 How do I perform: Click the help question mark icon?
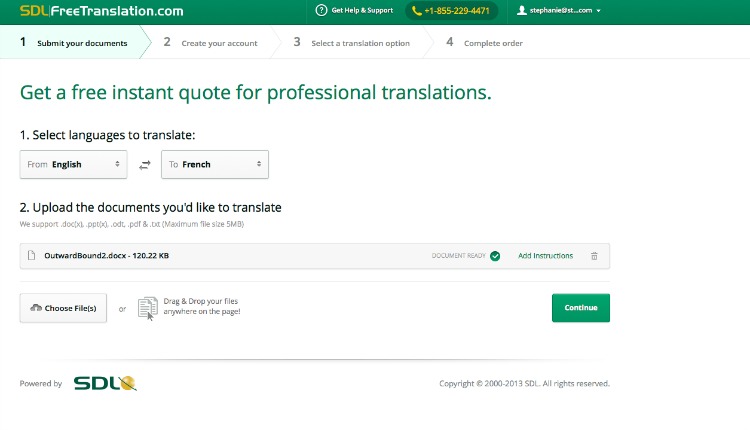(x=321, y=10)
